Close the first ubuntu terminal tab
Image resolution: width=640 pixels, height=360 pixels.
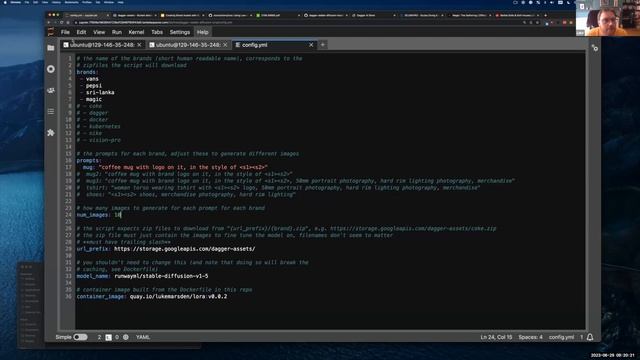(x=140, y=45)
